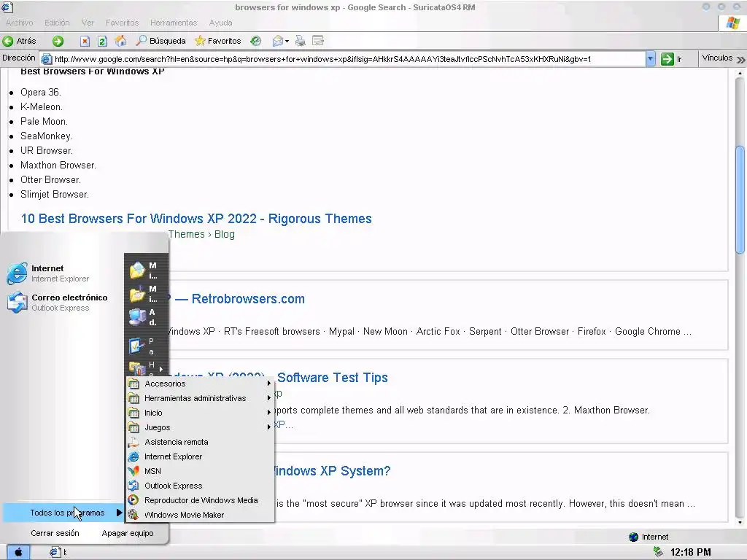This screenshot has width=747, height=560.
Task: Open the 10 Best Browsers Rigorous Themes link
Action: click(196, 219)
